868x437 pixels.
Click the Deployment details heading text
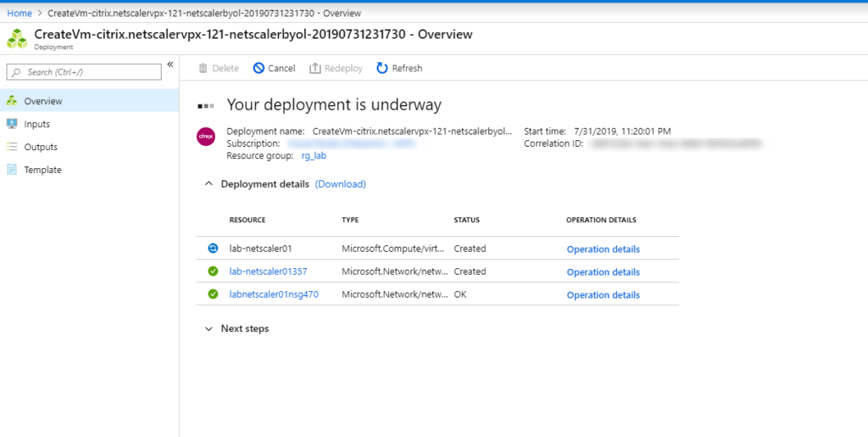[x=265, y=184]
